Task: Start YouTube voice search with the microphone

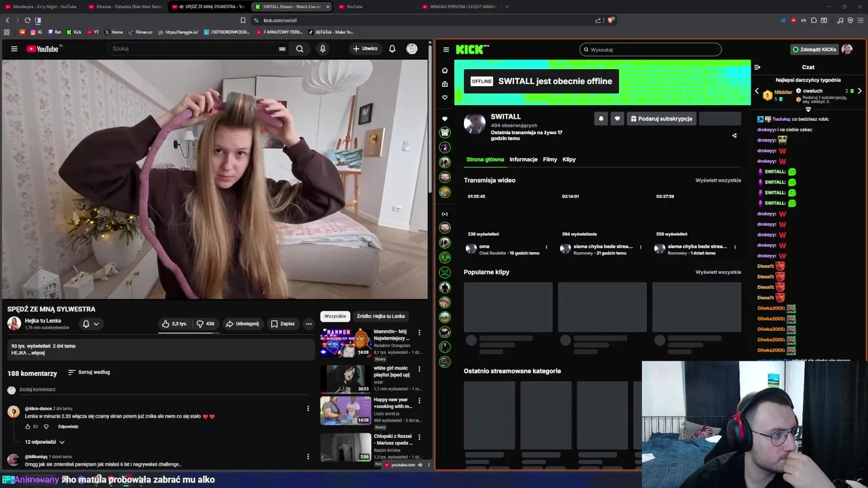Action: [x=323, y=49]
